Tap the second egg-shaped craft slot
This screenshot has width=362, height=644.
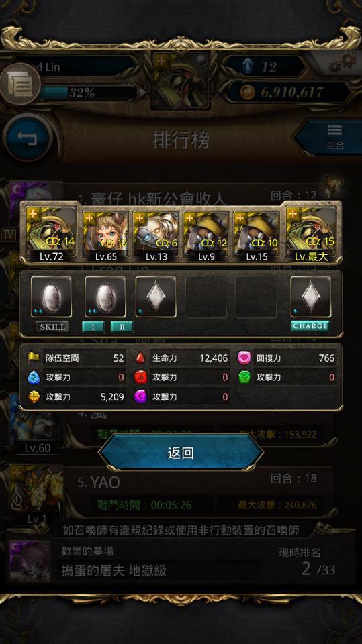click(105, 297)
